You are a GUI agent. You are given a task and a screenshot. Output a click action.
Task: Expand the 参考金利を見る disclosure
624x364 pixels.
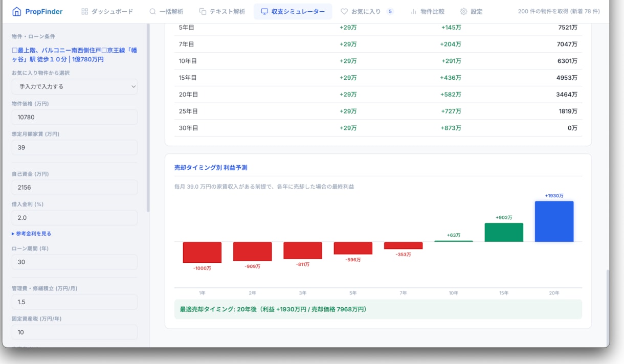31,234
